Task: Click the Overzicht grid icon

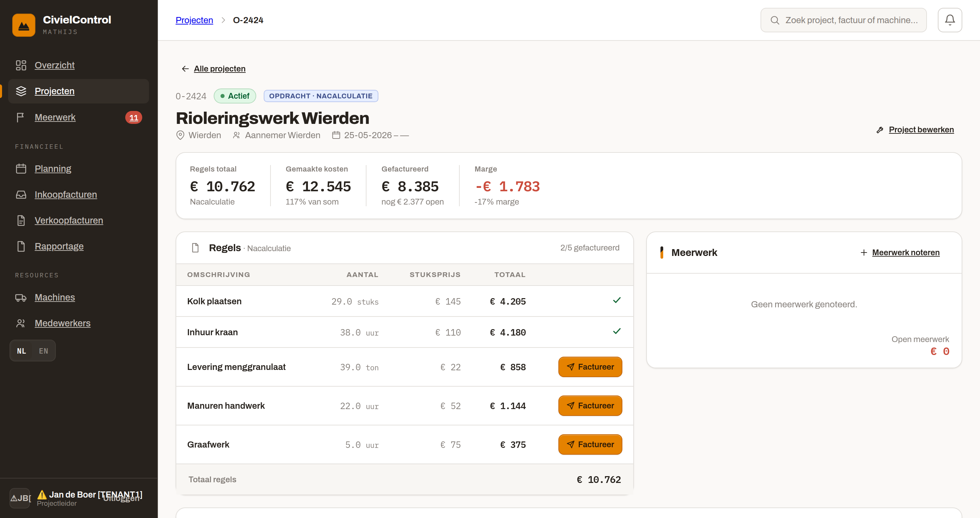Action: [x=21, y=65]
